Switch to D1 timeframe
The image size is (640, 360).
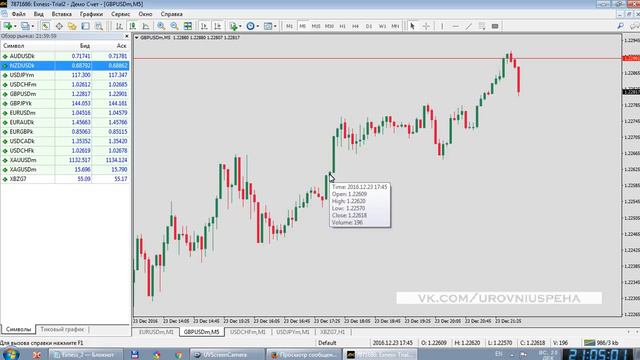click(369, 26)
